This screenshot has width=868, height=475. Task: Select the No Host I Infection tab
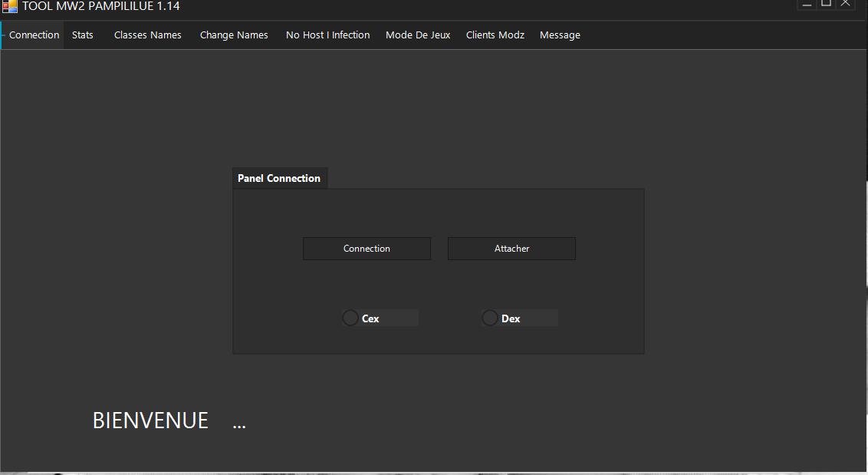tap(327, 35)
